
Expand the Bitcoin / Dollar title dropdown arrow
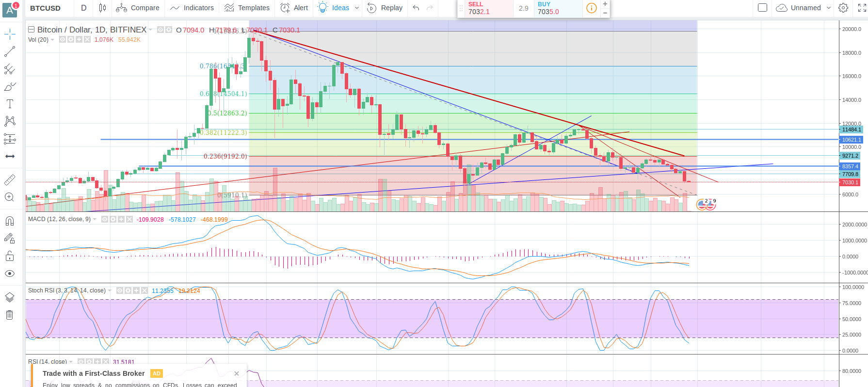tap(150, 30)
